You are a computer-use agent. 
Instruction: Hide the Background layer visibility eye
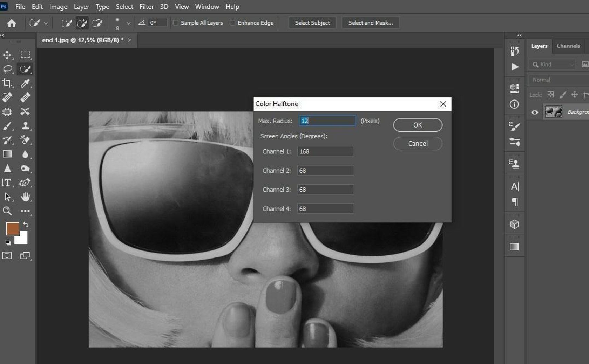pyautogui.click(x=534, y=112)
